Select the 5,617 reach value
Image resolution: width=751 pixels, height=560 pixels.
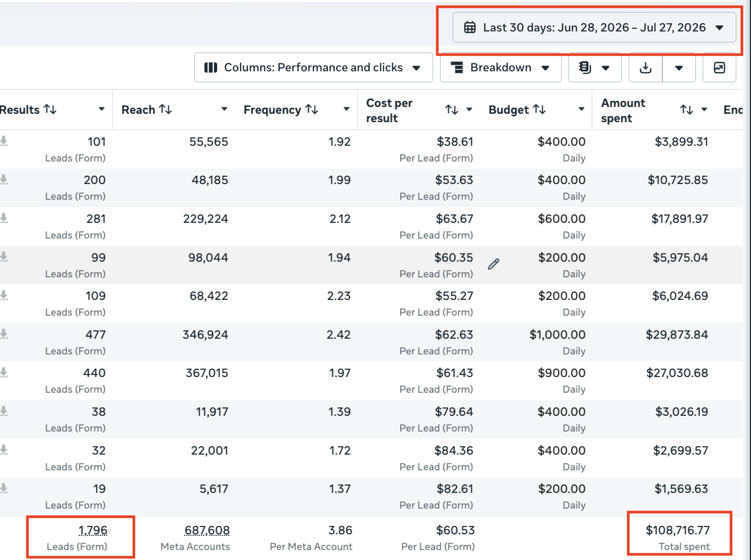point(214,489)
